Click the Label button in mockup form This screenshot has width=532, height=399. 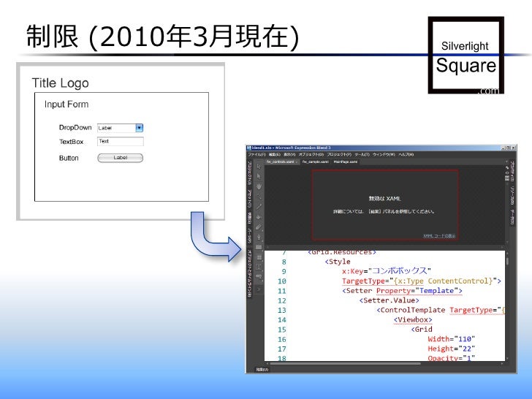coord(121,158)
